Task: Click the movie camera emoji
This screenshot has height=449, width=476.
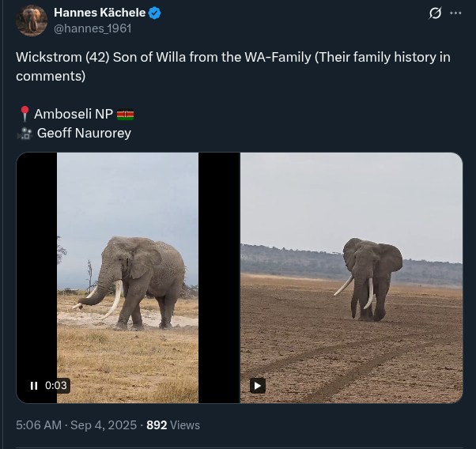Action: pyautogui.click(x=23, y=133)
